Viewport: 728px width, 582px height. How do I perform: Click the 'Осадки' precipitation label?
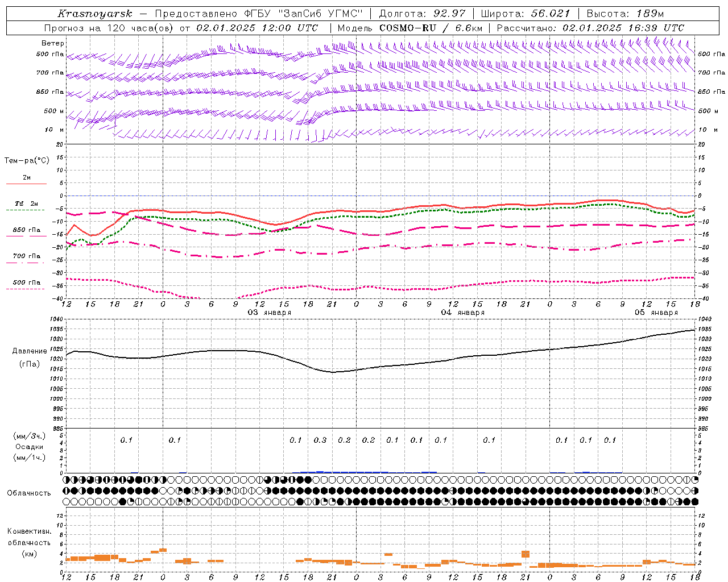click(30, 447)
